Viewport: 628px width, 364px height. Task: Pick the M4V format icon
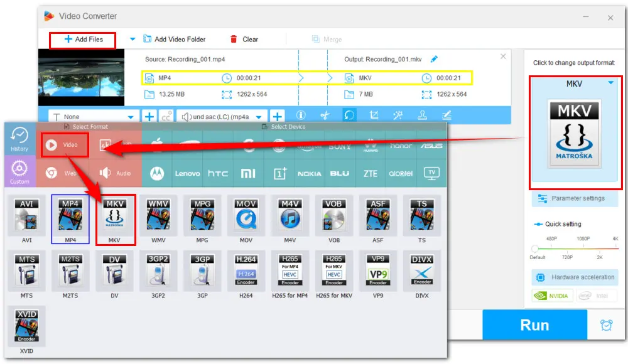(290, 215)
